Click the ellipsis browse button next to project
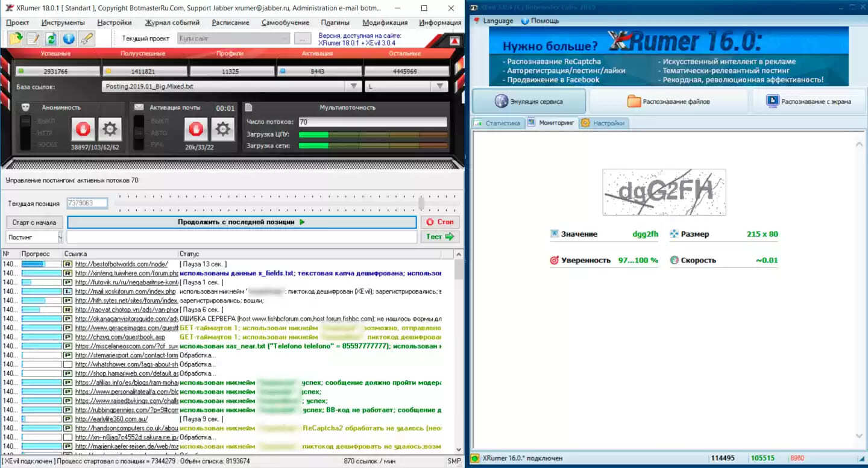Viewport: 868px width, 468px height. point(303,39)
